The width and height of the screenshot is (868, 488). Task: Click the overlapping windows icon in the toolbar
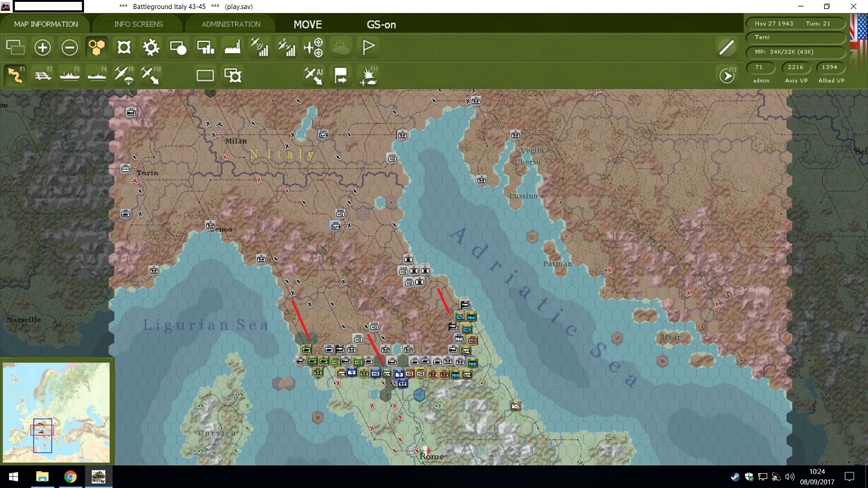(x=15, y=47)
